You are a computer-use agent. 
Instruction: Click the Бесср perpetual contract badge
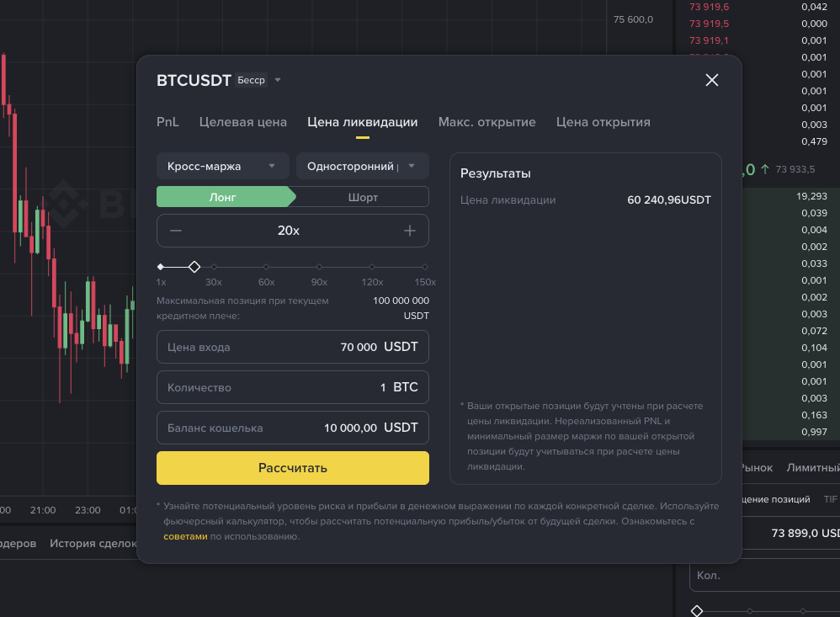point(251,81)
